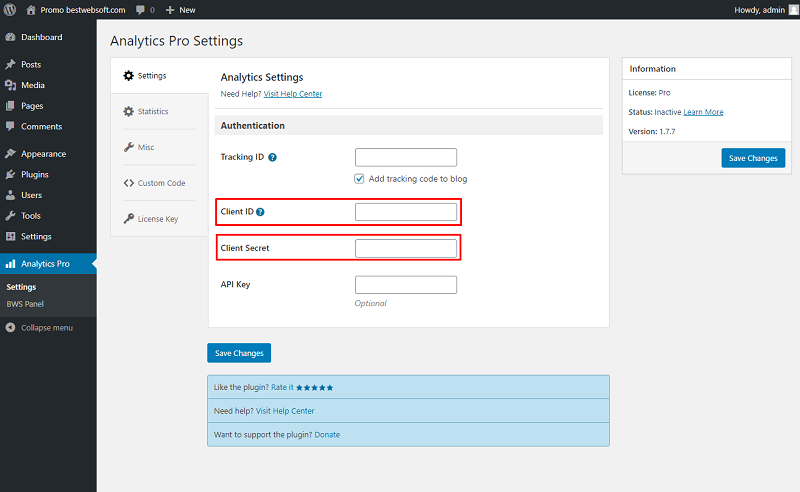Open Visit Help Center link under Analytics Settings
800x492 pixels.
[x=293, y=94]
